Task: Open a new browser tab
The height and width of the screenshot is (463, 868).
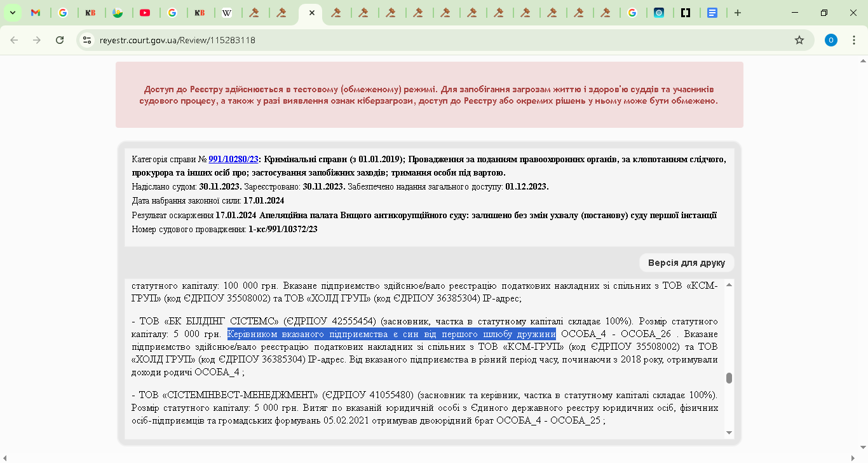Action: click(x=737, y=13)
